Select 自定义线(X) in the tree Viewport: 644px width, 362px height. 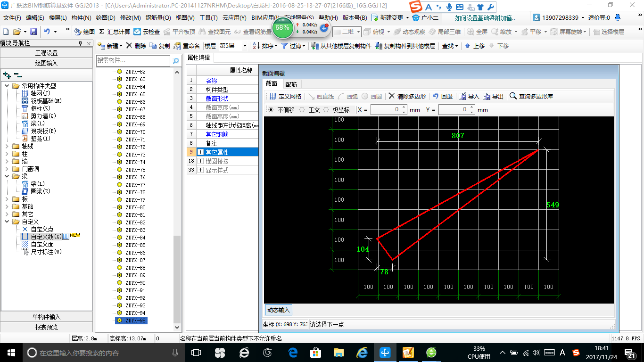pyautogui.click(x=46, y=237)
